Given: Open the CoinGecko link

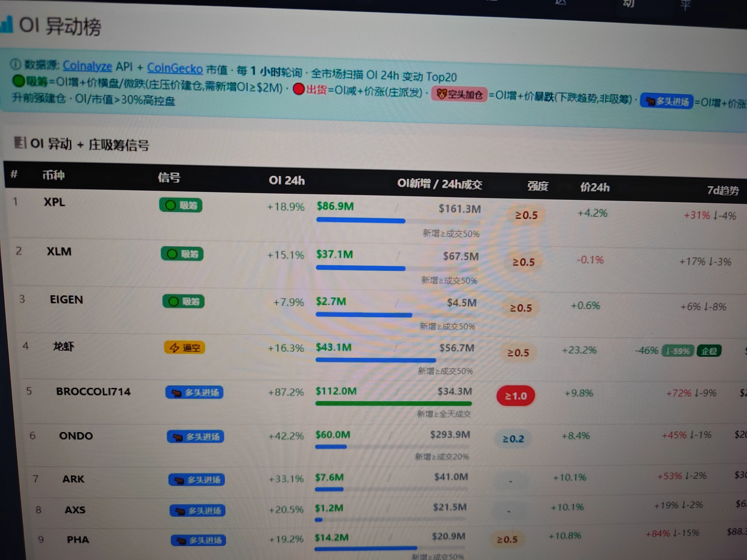Looking at the screenshot, I should [x=175, y=69].
